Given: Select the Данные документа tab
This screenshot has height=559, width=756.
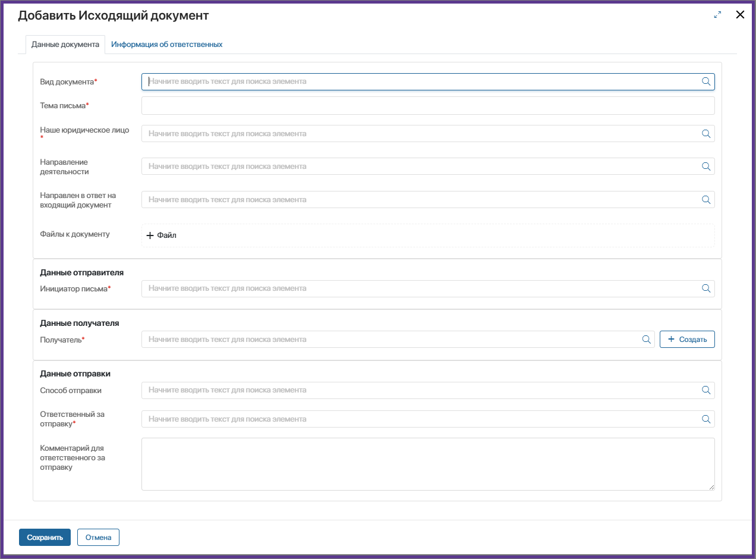Looking at the screenshot, I should coord(65,45).
